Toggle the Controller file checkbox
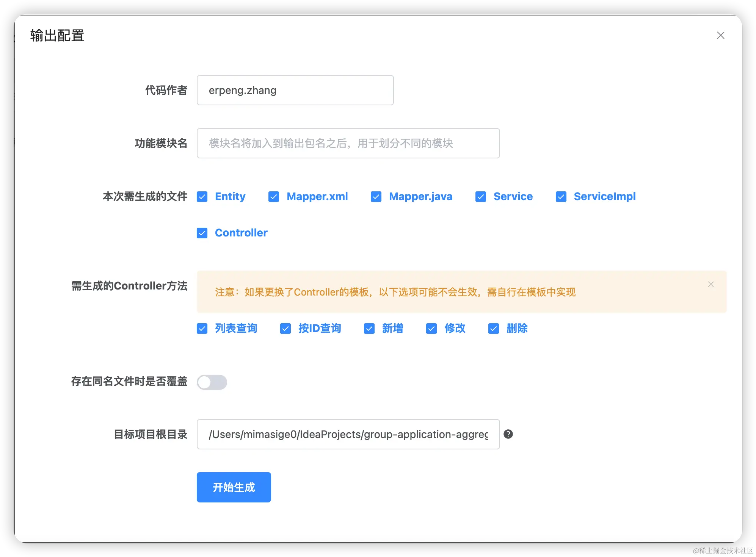This screenshot has width=756, height=557. 202,233
